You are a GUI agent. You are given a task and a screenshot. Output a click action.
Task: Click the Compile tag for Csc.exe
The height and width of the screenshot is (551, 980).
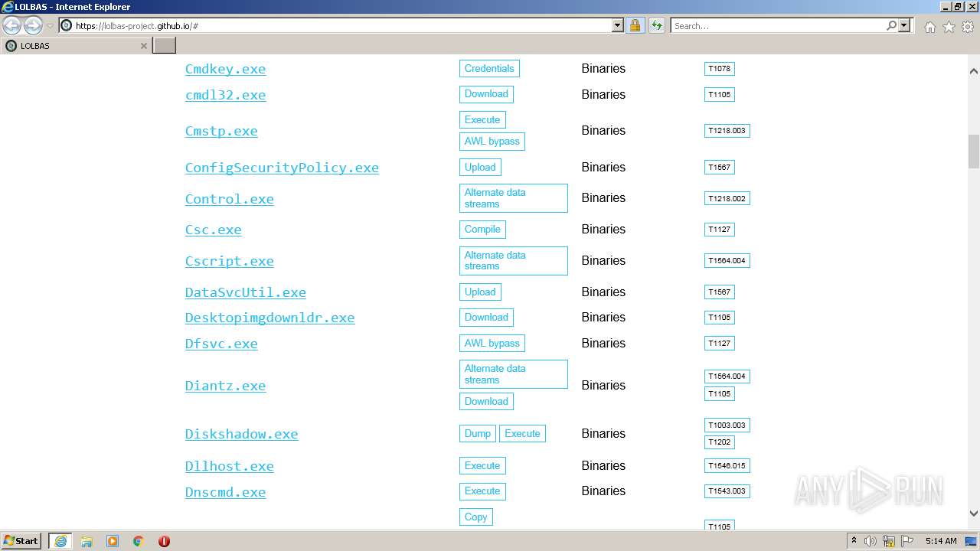[x=482, y=229]
